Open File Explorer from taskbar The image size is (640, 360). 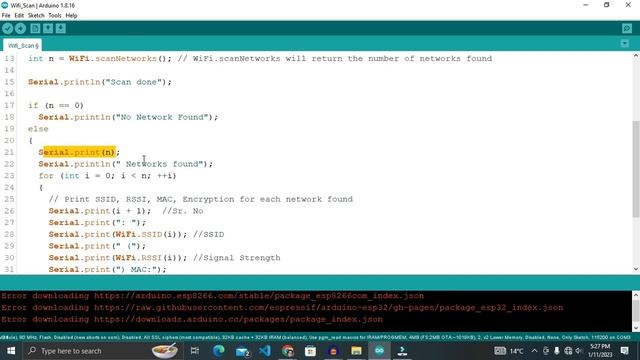[x=356, y=351]
